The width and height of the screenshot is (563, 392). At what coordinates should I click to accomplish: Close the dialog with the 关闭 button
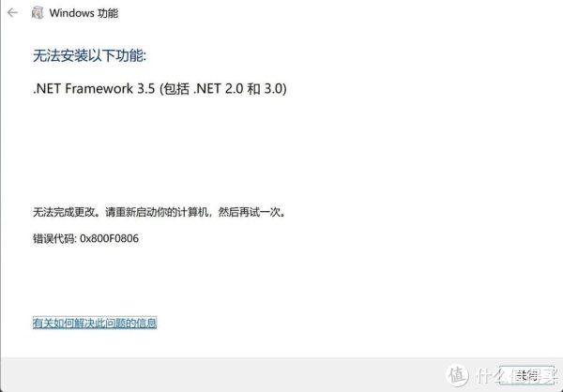[526, 376]
